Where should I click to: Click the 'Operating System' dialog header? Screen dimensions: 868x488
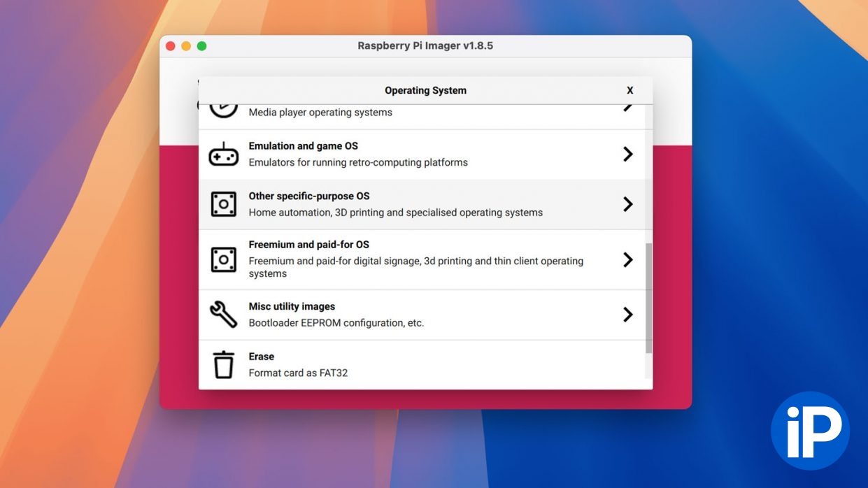click(x=425, y=90)
